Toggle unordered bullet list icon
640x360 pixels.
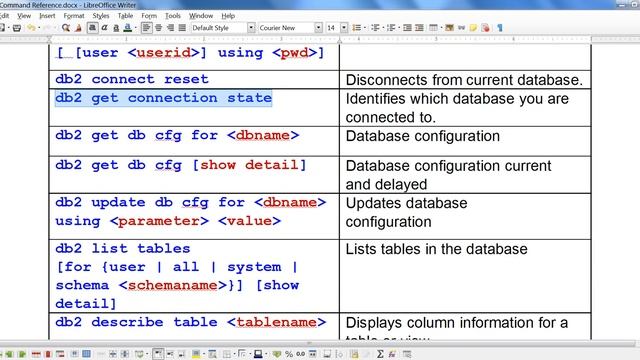(x=356, y=28)
